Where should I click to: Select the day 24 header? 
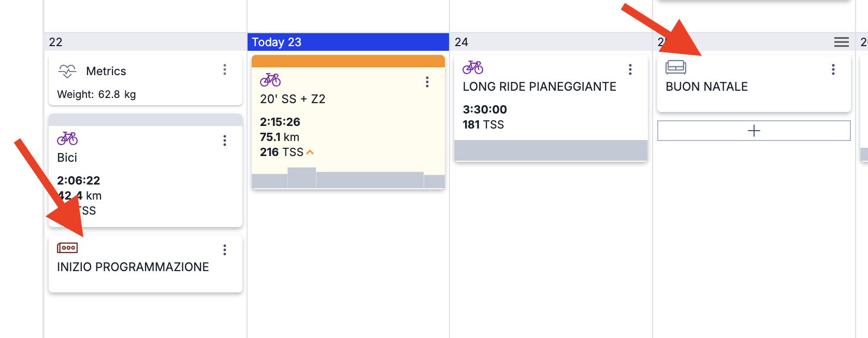[x=551, y=42]
